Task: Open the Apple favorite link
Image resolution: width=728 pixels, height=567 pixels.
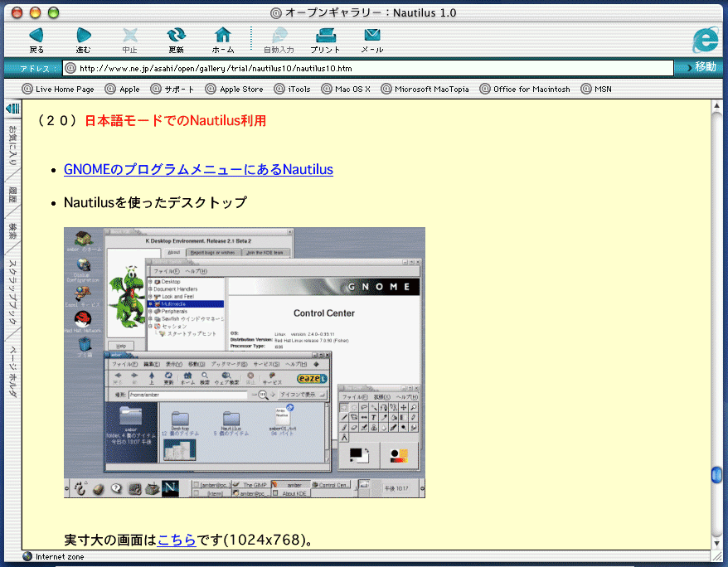Action: [123, 89]
